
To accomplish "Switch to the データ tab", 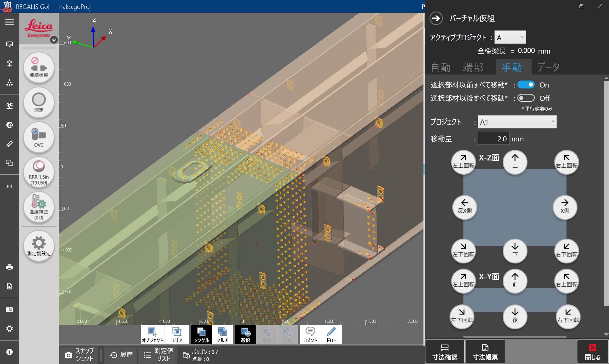I will click(548, 67).
